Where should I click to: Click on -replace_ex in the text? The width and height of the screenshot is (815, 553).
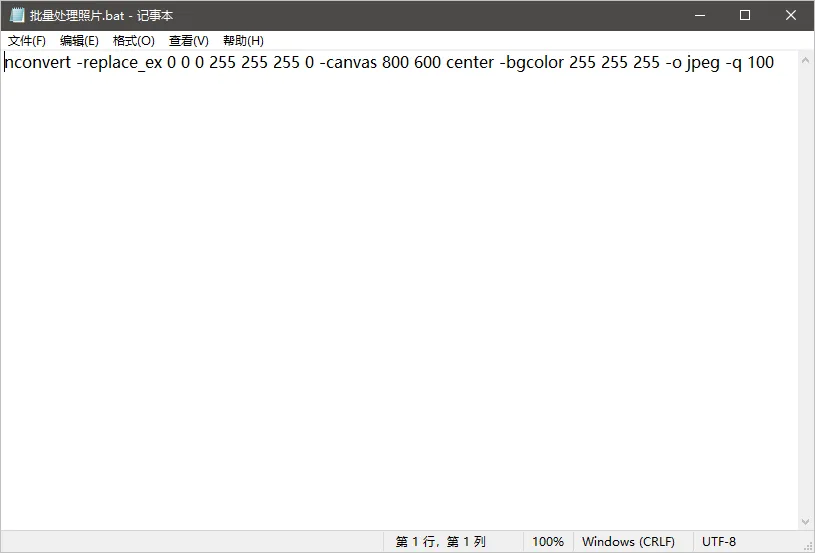(120, 63)
